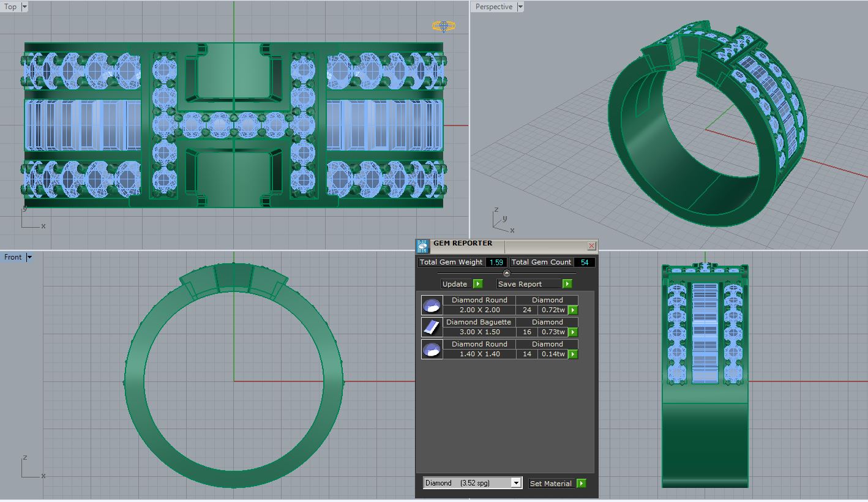This screenshot has height=502, width=868.
Task: Open the Diamond (3.52 spg) material dropdown
Action: tap(516, 483)
